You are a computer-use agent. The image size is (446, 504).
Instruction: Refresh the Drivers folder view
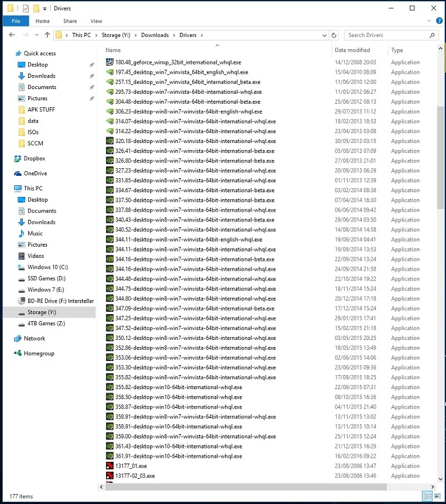tap(334, 35)
